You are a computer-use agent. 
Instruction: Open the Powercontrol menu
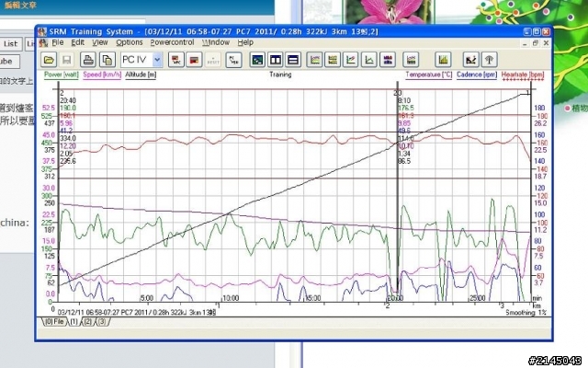[173, 42]
